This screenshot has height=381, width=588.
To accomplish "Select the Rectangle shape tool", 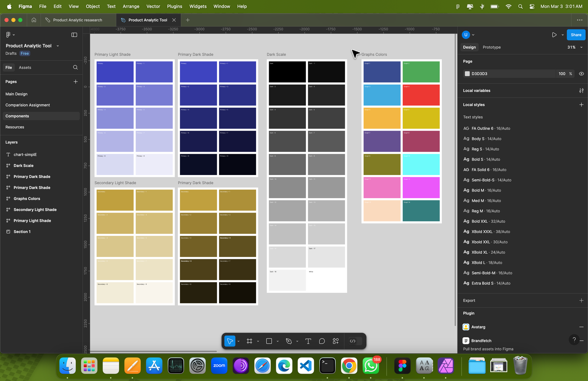I will tap(269, 341).
